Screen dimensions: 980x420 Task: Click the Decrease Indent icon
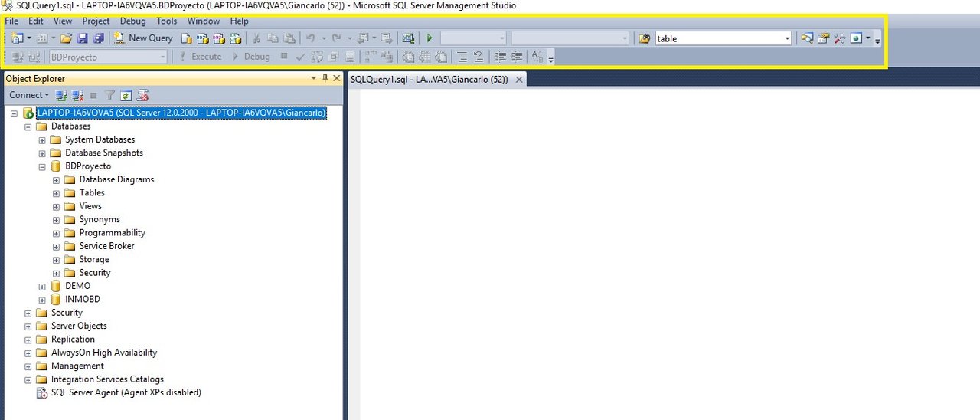point(500,57)
